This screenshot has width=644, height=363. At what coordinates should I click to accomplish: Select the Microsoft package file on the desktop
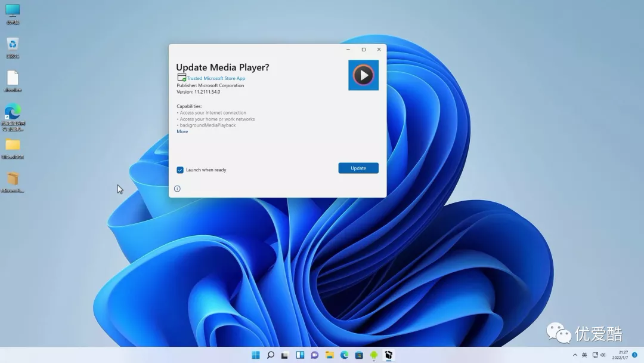click(x=13, y=182)
